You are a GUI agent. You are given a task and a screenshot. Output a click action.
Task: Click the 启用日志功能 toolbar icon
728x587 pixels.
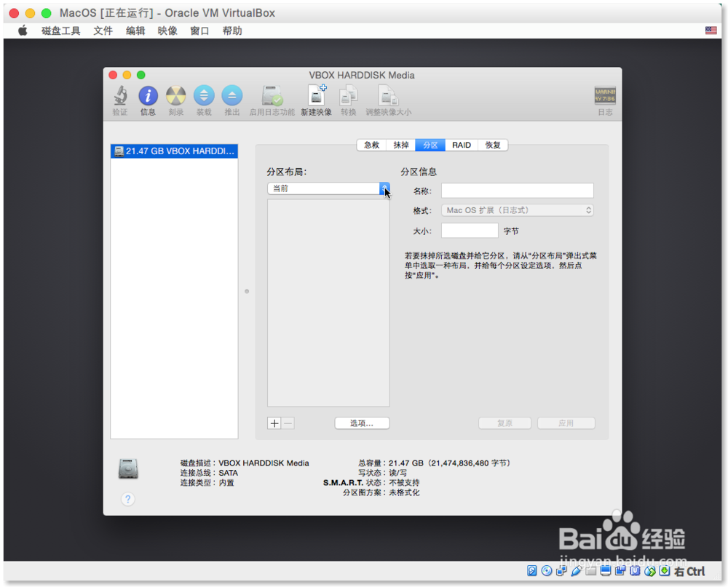[271, 96]
